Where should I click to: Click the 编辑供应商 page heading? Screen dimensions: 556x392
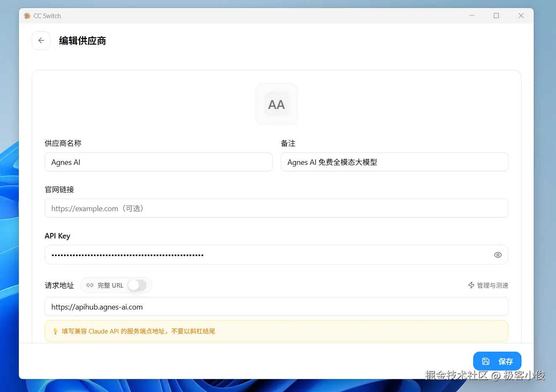pos(82,41)
